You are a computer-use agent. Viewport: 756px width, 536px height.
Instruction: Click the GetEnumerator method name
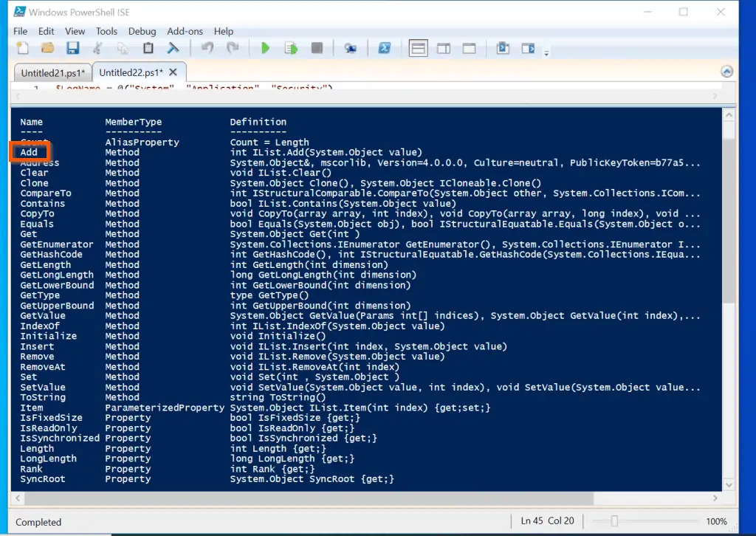(x=57, y=244)
